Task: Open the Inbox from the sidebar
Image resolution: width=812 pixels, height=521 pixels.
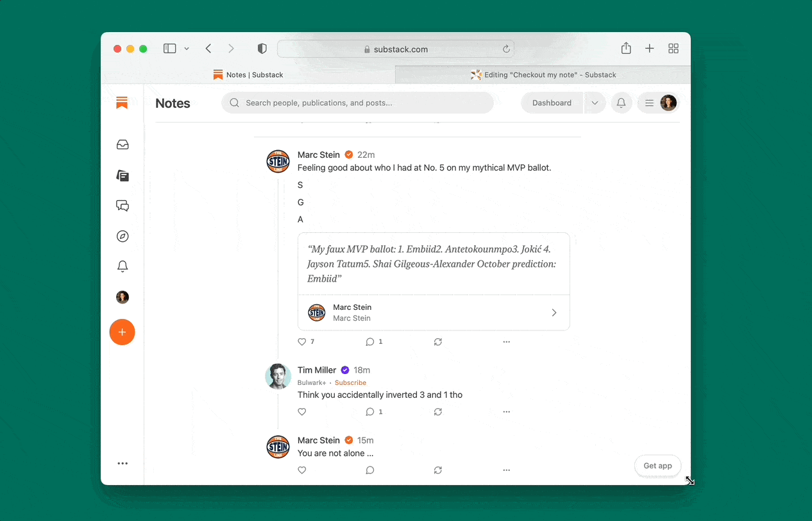Action: [x=122, y=144]
